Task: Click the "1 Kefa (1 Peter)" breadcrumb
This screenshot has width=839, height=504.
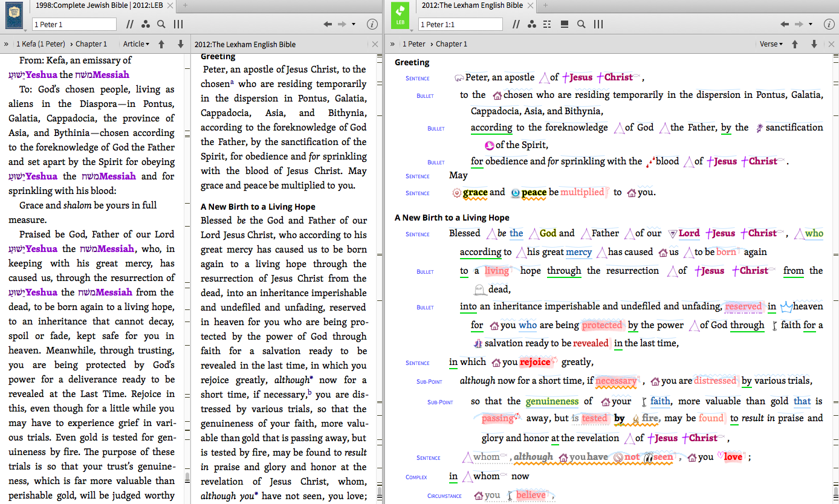Action: pyautogui.click(x=40, y=44)
